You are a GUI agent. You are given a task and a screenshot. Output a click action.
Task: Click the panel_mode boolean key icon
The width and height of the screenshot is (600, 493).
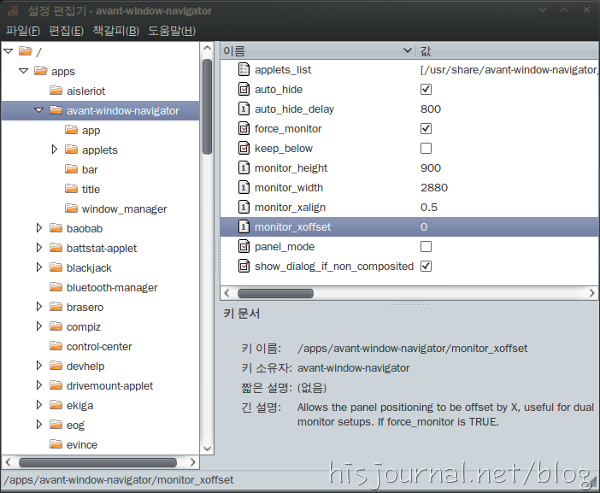tap(244, 246)
